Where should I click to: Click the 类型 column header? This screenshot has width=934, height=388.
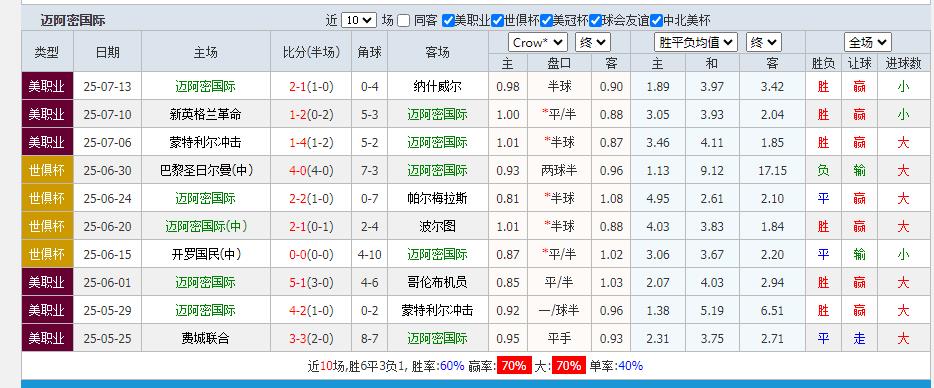46,52
